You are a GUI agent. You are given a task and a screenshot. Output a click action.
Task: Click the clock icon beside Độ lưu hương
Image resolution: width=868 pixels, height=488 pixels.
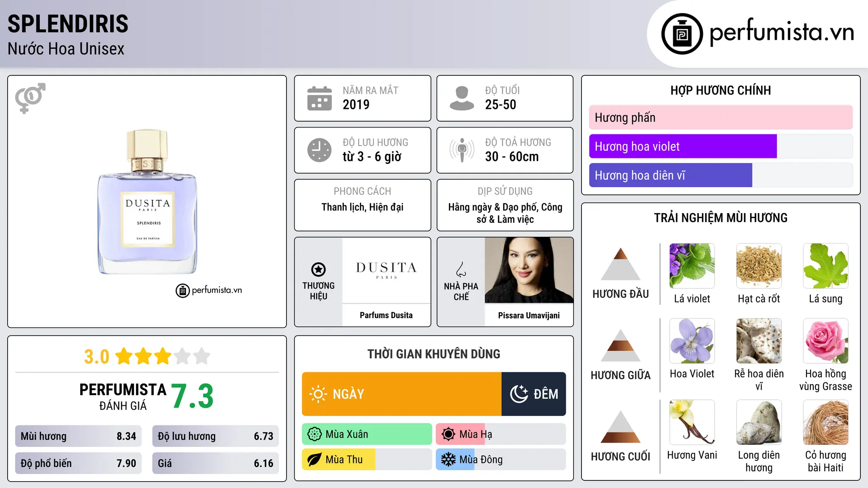point(320,150)
